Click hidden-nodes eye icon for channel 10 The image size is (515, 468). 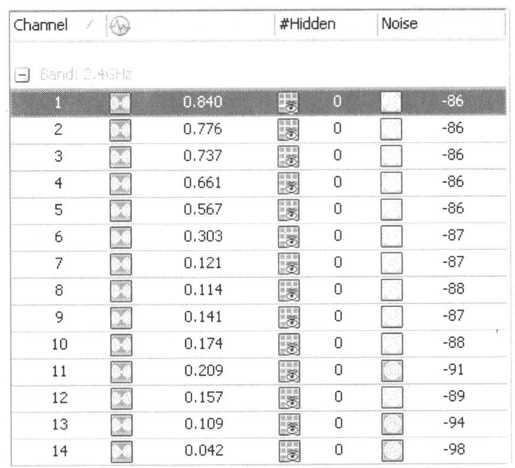[x=289, y=344]
